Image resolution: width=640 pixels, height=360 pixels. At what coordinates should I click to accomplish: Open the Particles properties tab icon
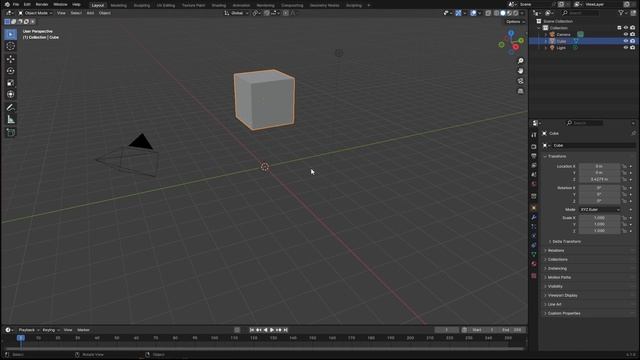point(533,227)
